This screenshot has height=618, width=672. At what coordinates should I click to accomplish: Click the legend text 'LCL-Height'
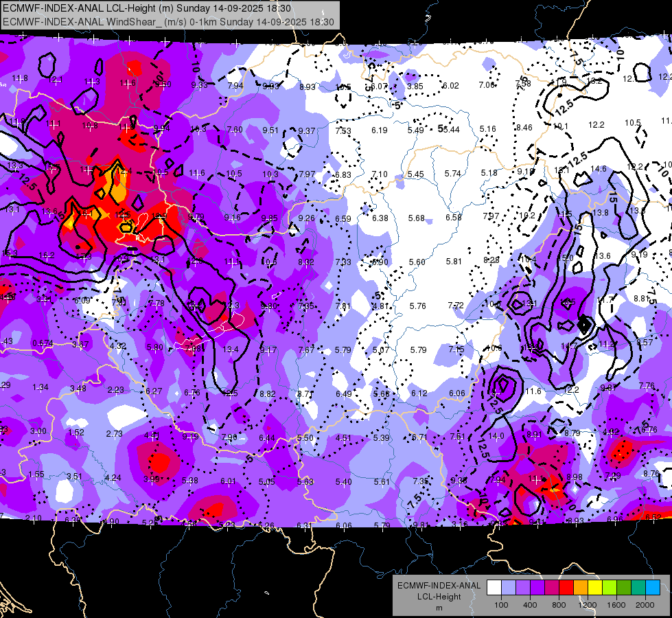click(x=439, y=597)
